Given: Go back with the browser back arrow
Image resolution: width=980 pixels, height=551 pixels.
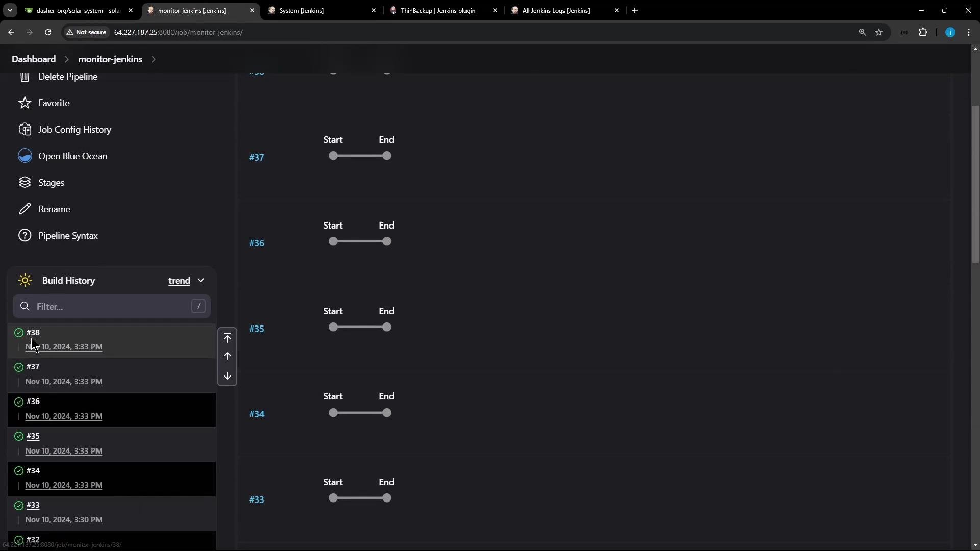Looking at the screenshot, I should pyautogui.click(x=11, y=32).
